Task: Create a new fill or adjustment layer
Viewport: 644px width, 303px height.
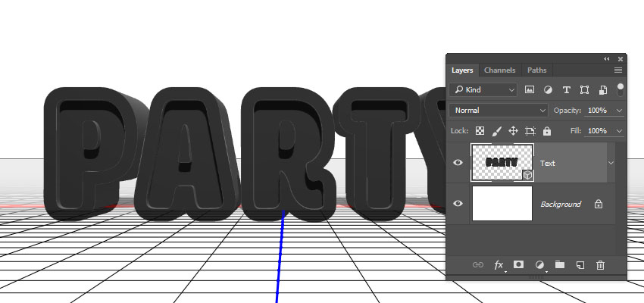Action: (x=539, y=265)
